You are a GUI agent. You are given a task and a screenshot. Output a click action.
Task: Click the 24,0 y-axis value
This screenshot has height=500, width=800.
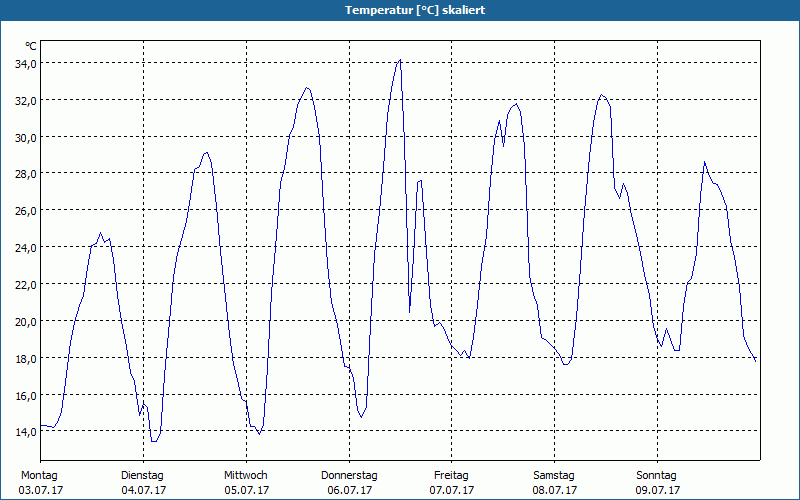click(x=26, y=248)
